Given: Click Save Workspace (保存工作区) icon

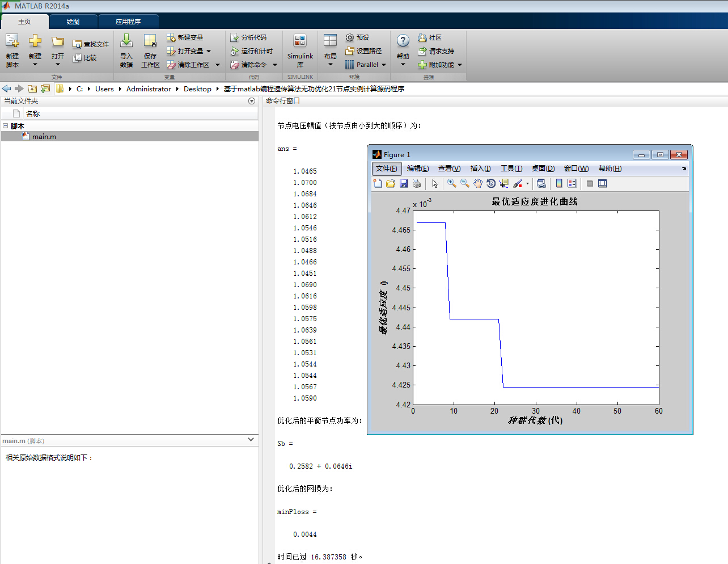Looking at the screenshot, I should pyautogui.click(x=150, y=41).
